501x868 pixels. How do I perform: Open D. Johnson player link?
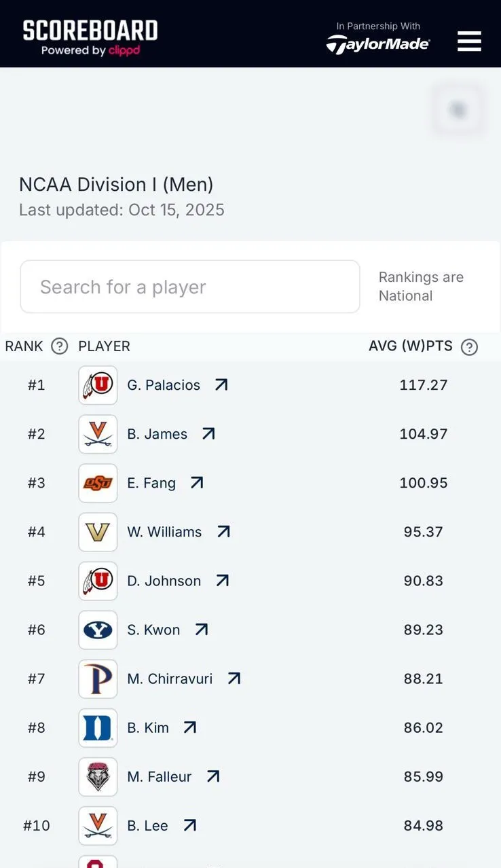click(x=164, y=581)
